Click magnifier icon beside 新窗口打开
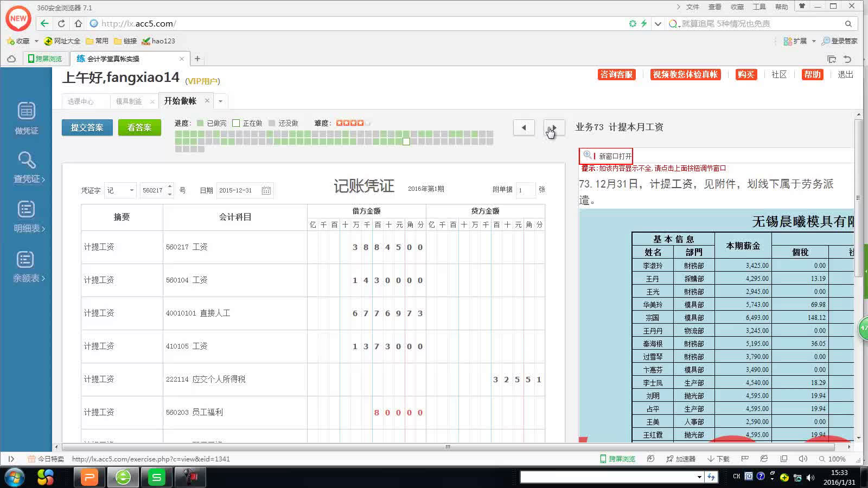The image size is (868, 488). [x=588, y=156]
